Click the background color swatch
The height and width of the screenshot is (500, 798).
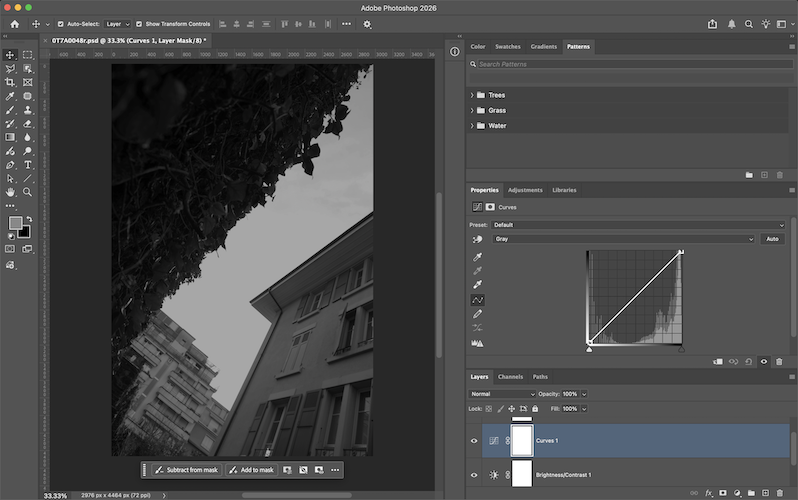pos(24,232)
